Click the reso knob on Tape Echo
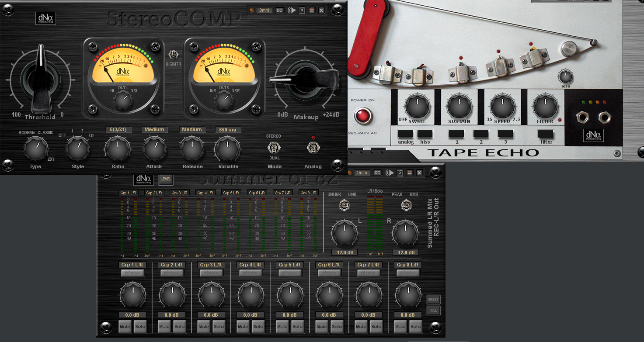 pyautogui.click(x=565, y=76)
